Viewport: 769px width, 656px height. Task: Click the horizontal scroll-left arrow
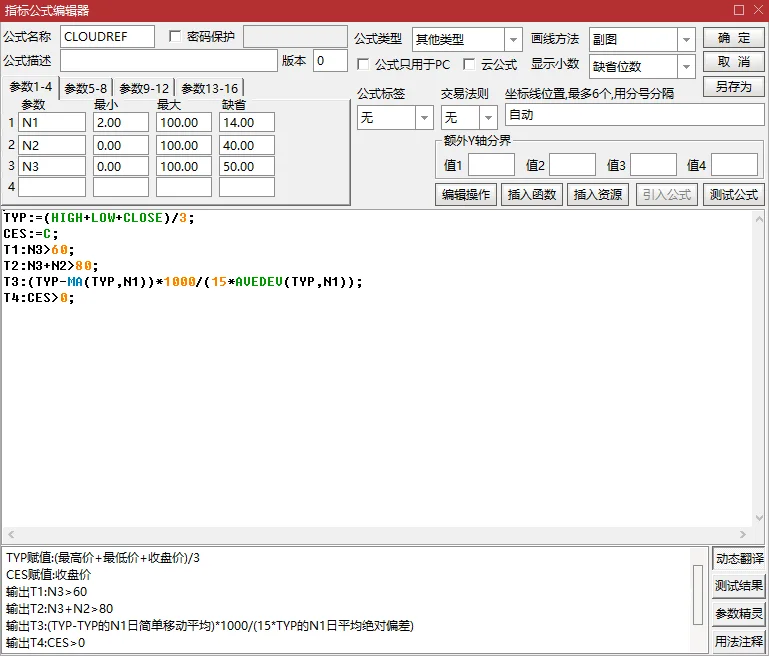point(11,534)
